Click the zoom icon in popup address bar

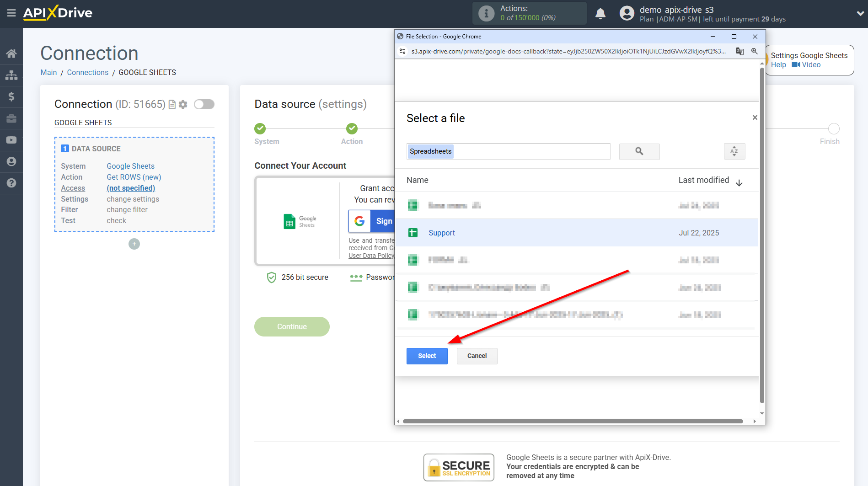(x=755, y=51)
